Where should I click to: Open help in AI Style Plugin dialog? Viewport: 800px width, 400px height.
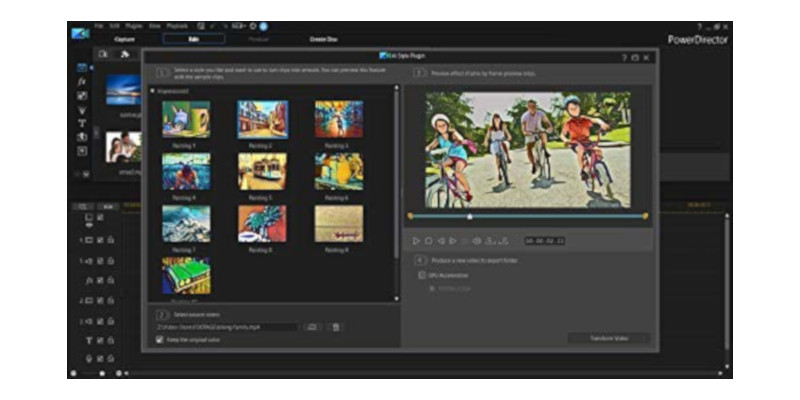tap(624, 58)
